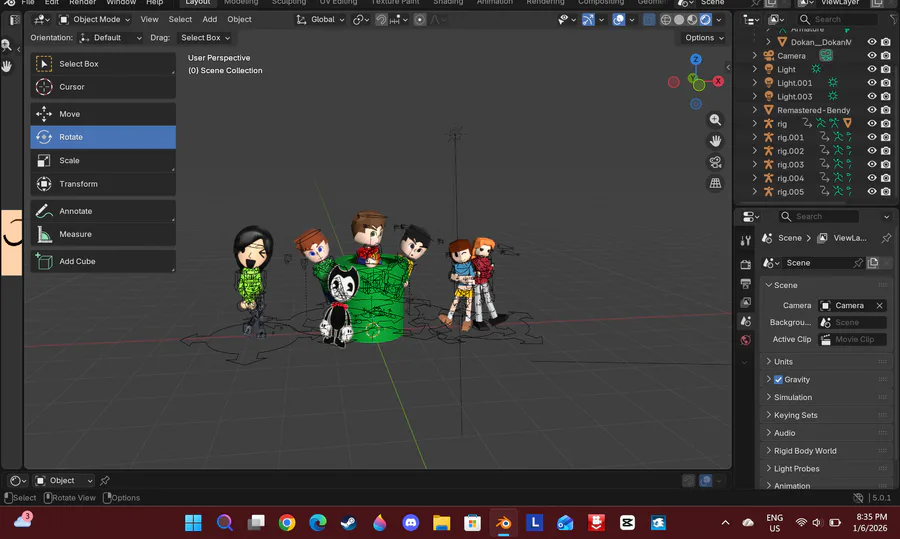900x539 pixels.
Task: Toggle viewport overlays button
Action: (619, 20)
